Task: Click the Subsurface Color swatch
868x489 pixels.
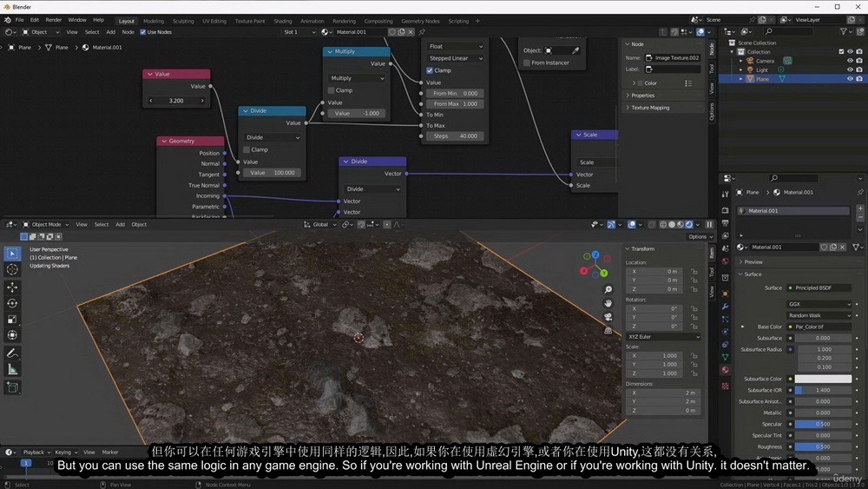Action: [x=823, y=379]
